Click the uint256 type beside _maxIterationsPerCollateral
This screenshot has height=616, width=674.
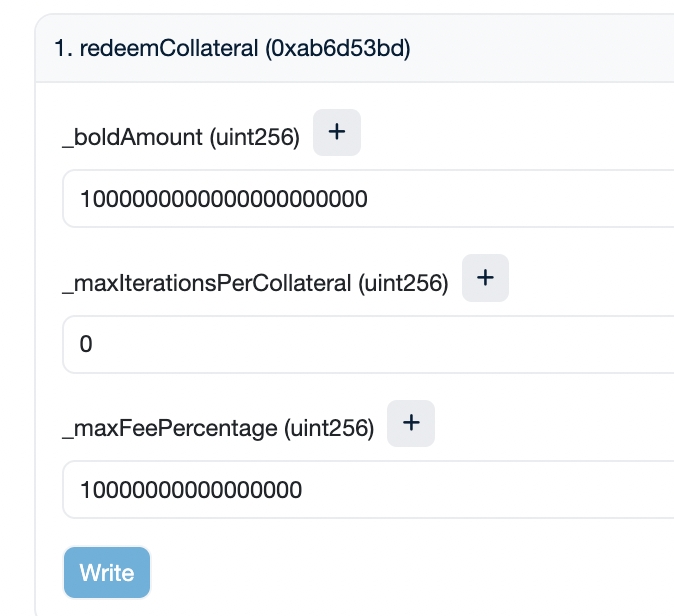point(403,284)
